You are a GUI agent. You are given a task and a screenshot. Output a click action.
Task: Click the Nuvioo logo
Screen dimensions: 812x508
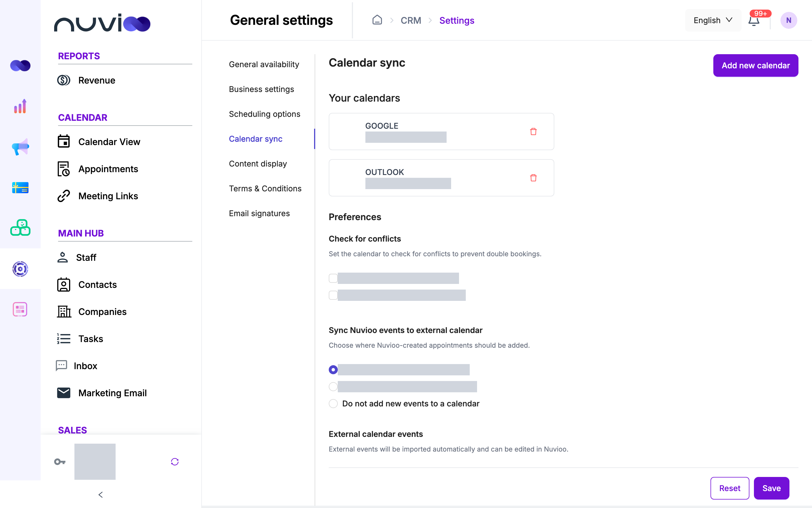click(102, 23)
